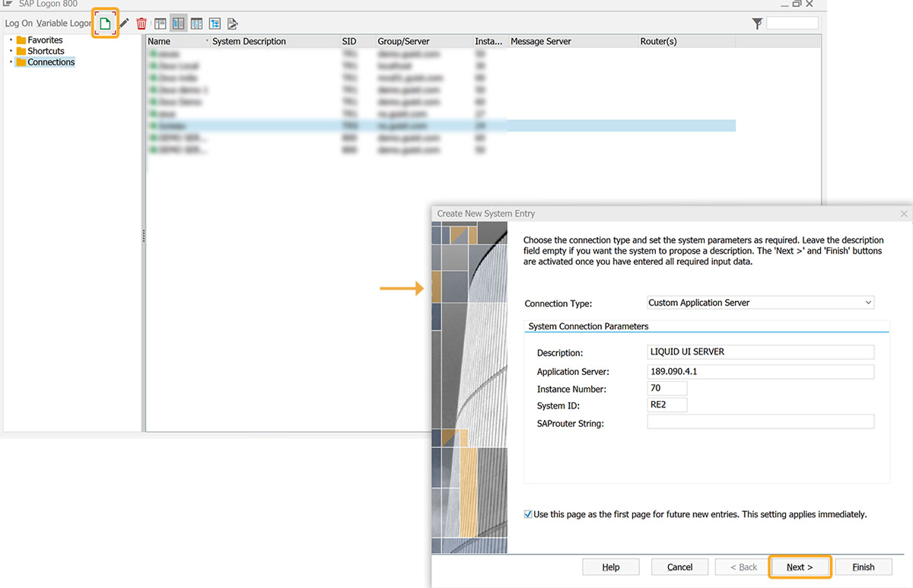Image resolution: width=913 pixels, height=588 pixels.
Task: Click Log On in SAP Logon toolbar
Action: click(19, 24)
